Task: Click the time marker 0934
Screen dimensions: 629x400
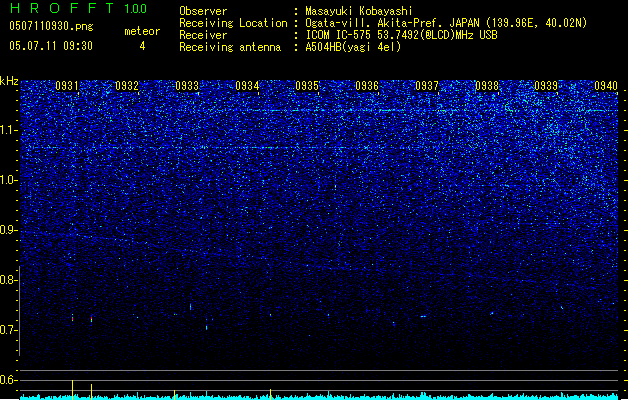Action: pyautogui.click(x=247, y=86)
